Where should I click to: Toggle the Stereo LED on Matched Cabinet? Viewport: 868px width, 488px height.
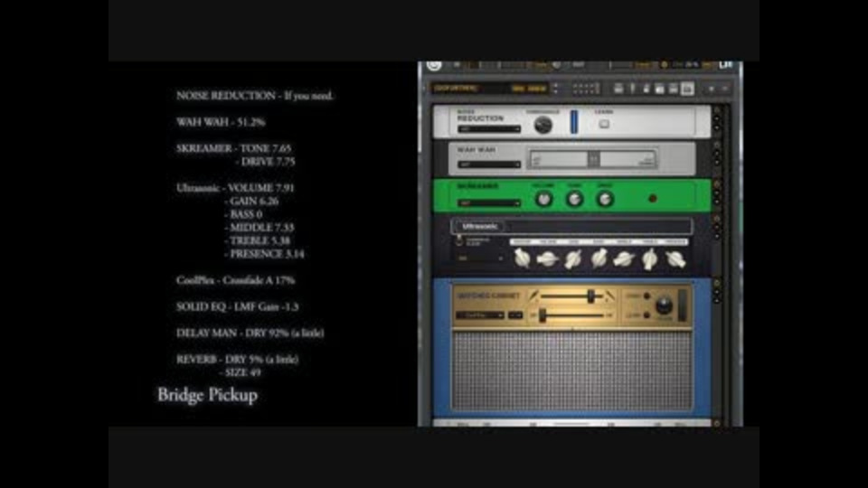tap(646, 296)
